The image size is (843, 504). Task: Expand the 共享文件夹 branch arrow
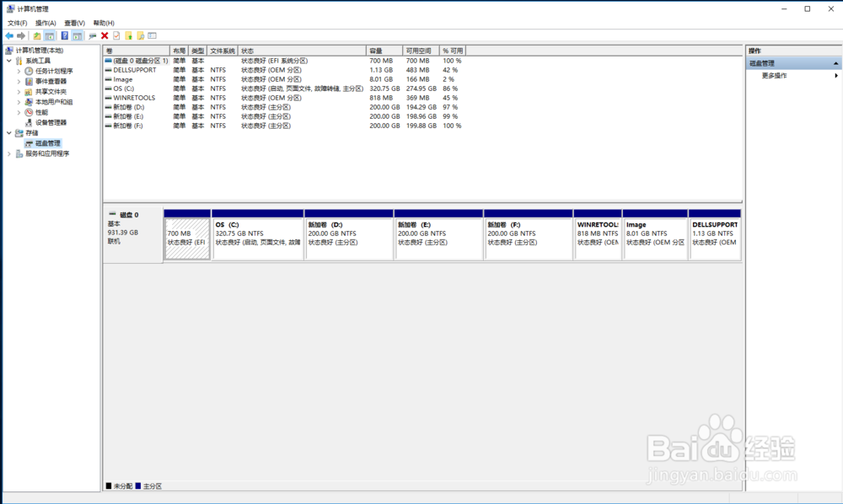click(19, 92)
